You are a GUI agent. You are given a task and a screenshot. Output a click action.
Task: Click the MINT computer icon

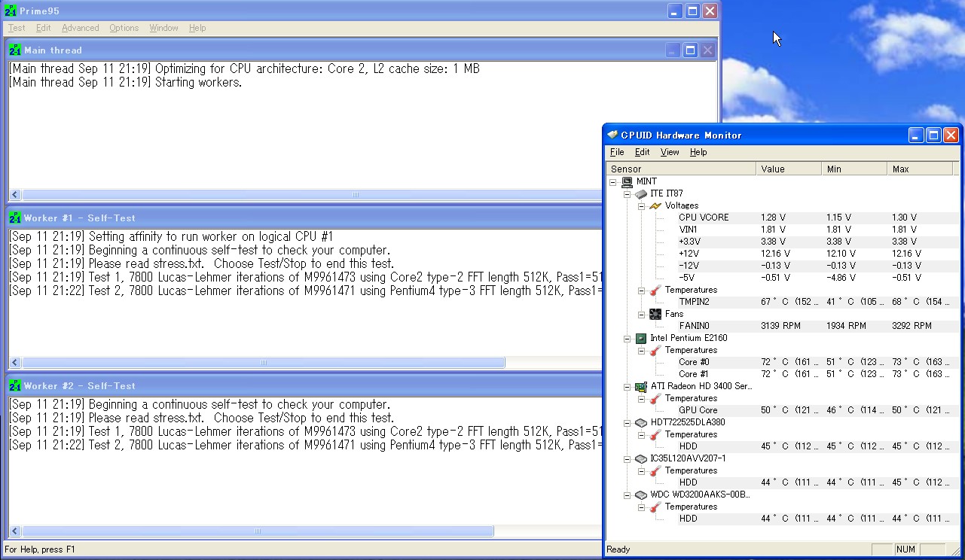627,181
